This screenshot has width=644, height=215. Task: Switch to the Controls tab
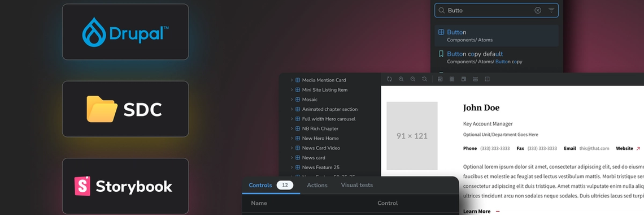point(260,185)
